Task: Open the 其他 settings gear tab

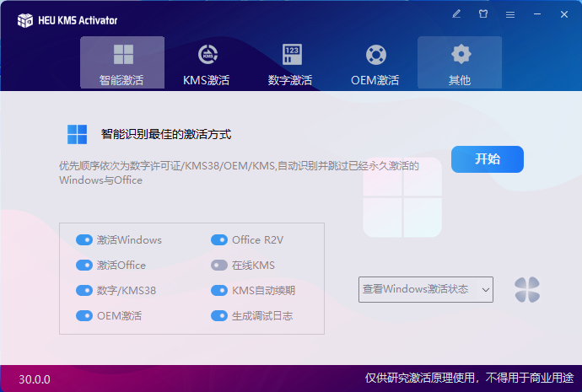Action: pos(460,63)
